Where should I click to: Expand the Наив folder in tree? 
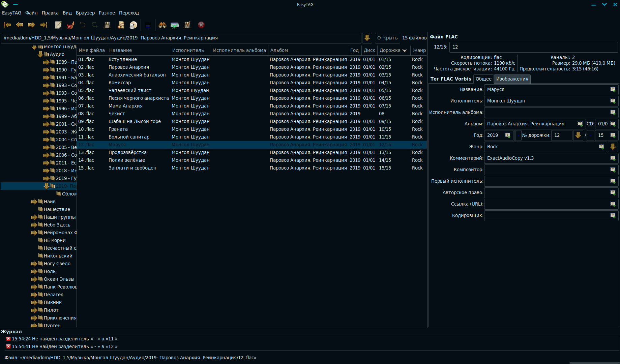pos(34,202)
